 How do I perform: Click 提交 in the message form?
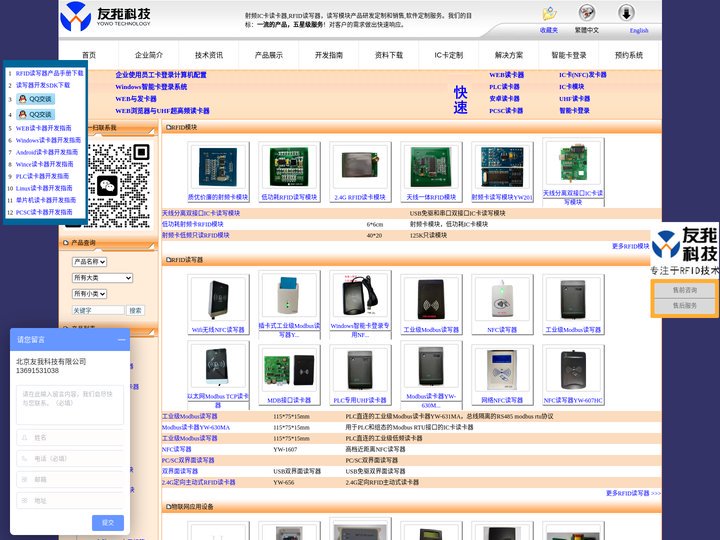(108, 523)
